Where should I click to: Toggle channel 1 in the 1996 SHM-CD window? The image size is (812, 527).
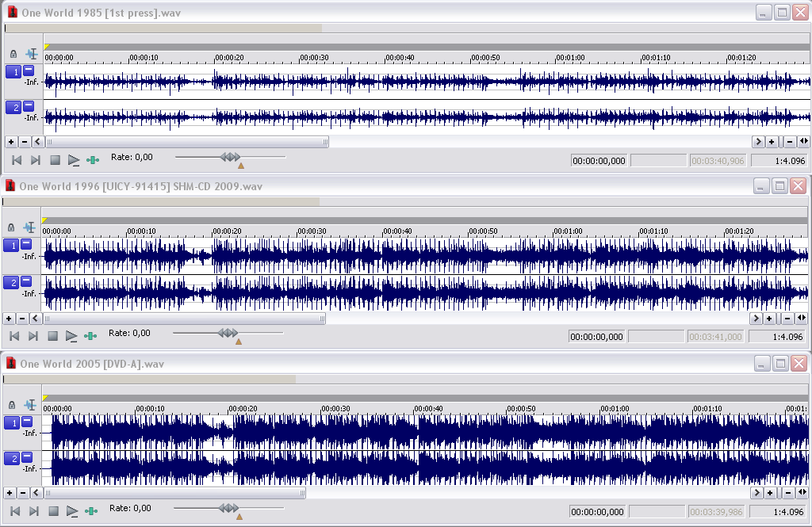(x=11, y=246)
